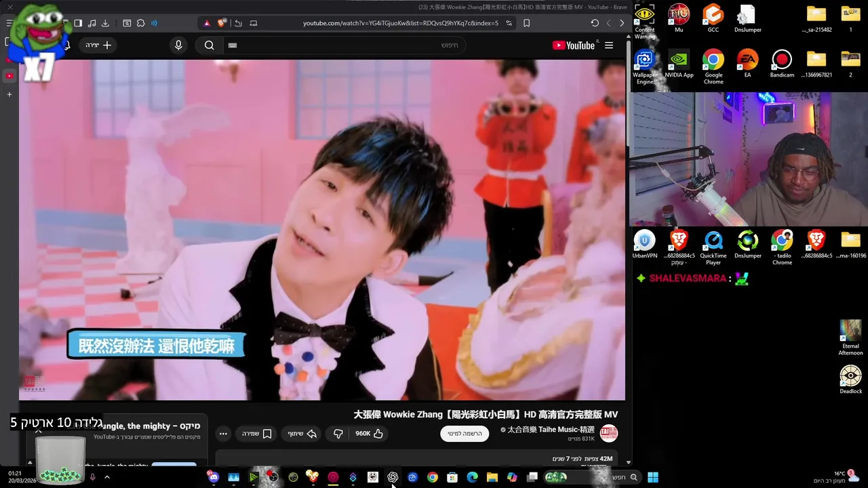This screenshot has height=488, width=868.
Task: Open the Taihe Music channel name link
Action: [x=551, y=430]
